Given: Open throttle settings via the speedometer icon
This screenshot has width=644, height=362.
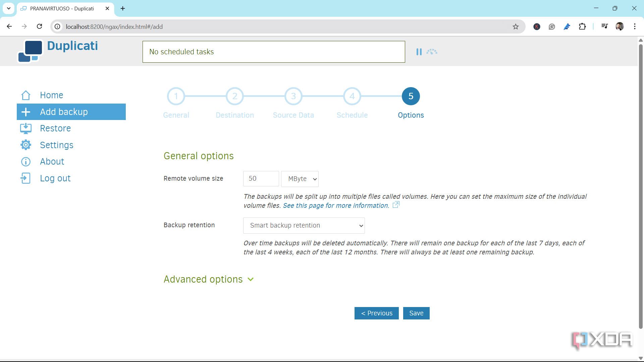Looking at the screenshot, I should (x=432, y=52).
